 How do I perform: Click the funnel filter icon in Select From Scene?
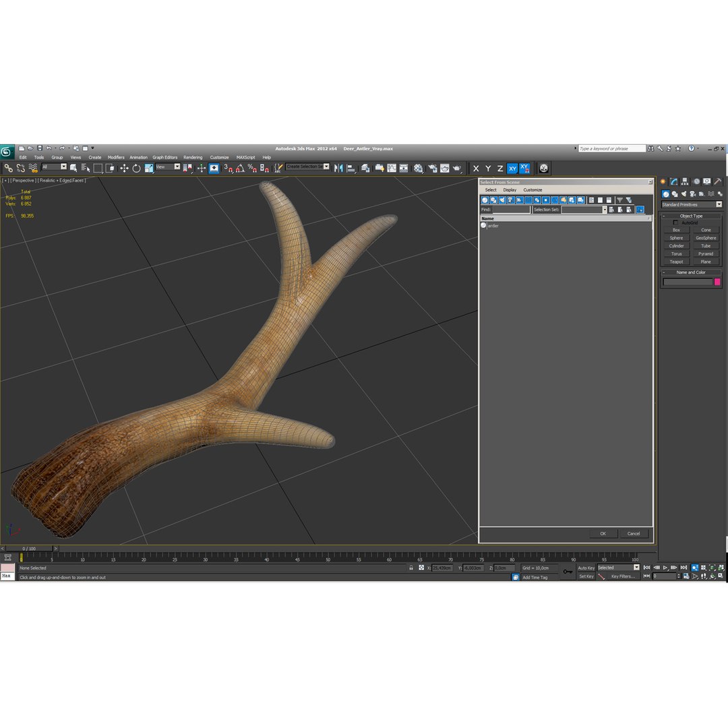[620, 200]
